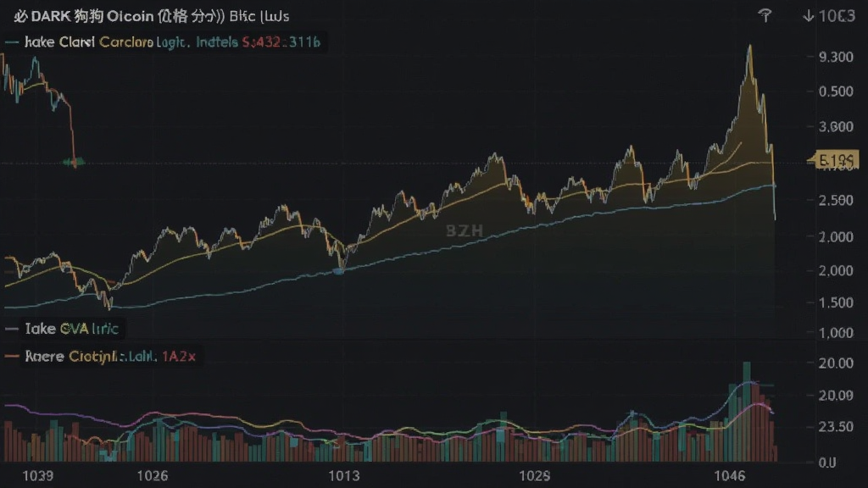
Task: Click the red dash icon before Raere legend
Action: pos(12,356)
